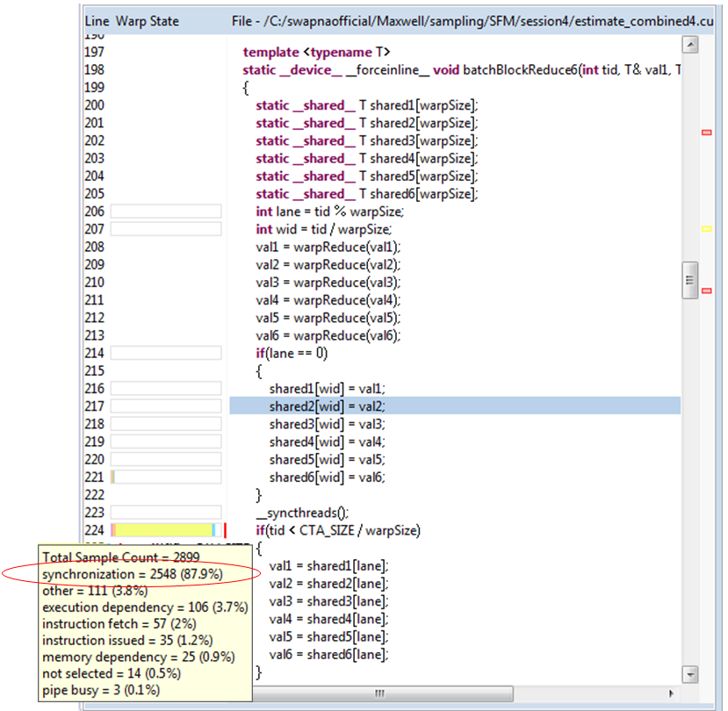Click the static __shared__ T shared6[warpSize] line
728x711 pixels.
pyautogui.click(x=367, y=193)
